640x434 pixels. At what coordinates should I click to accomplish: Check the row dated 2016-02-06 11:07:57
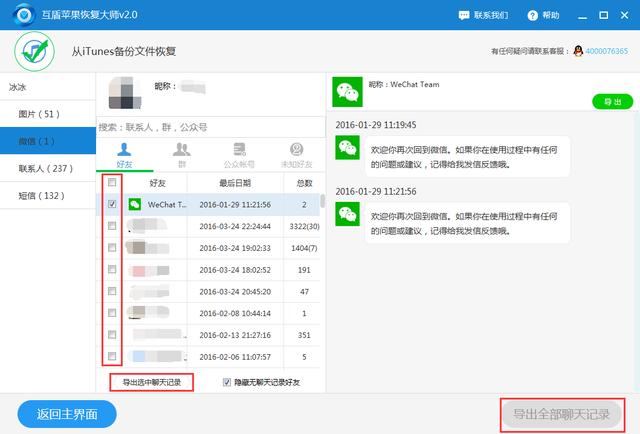[x=112, y=356]
